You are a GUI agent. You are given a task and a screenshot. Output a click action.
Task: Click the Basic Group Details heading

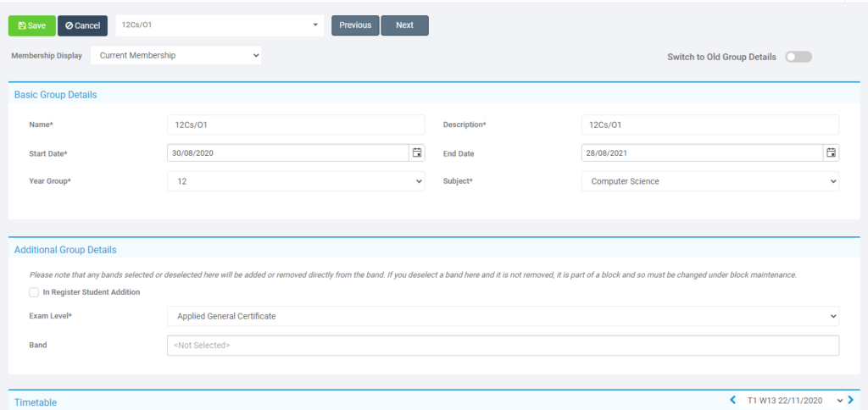pos(55,95)
